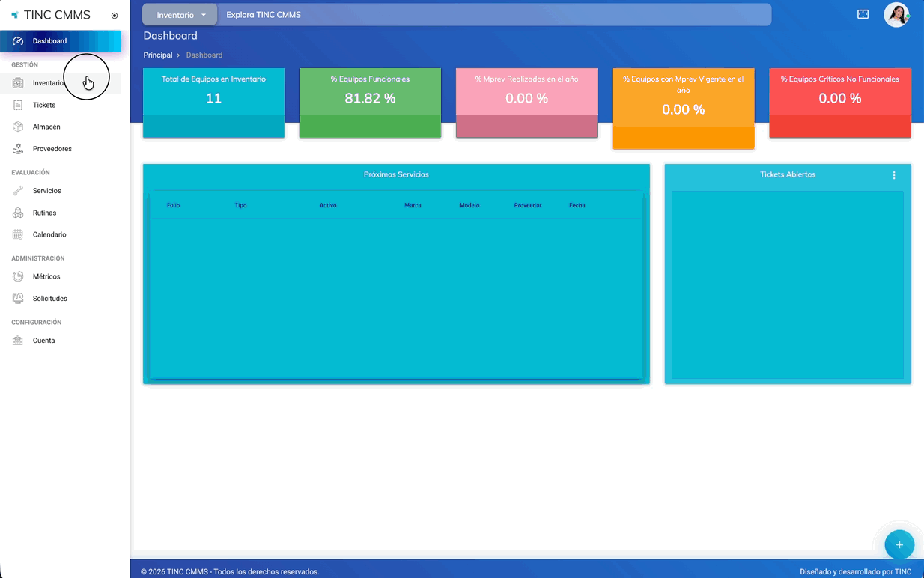
Task: Open Rutinas via its sidebar icon
Action: pos(18,213)
